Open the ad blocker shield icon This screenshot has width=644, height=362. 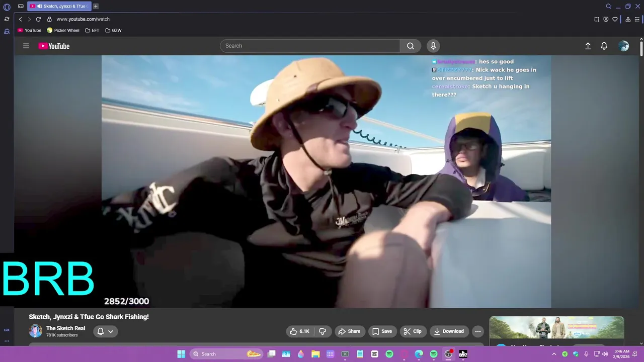606,19
